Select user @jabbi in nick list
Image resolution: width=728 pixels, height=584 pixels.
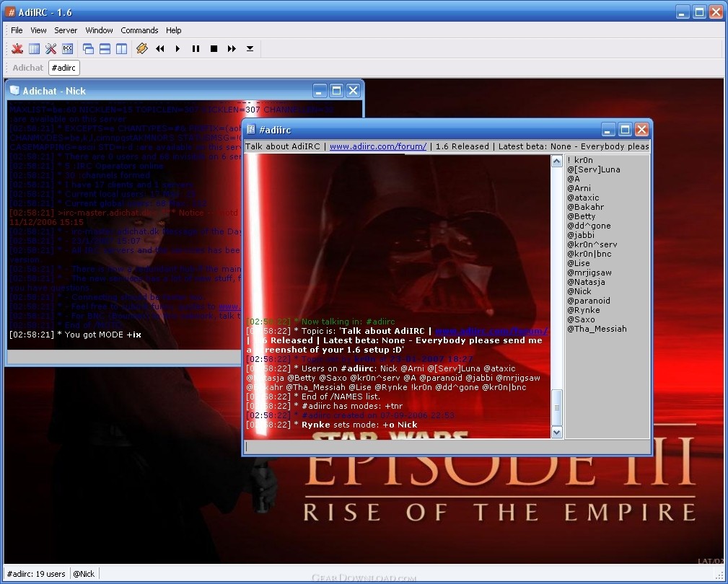[x=580, y=235]
